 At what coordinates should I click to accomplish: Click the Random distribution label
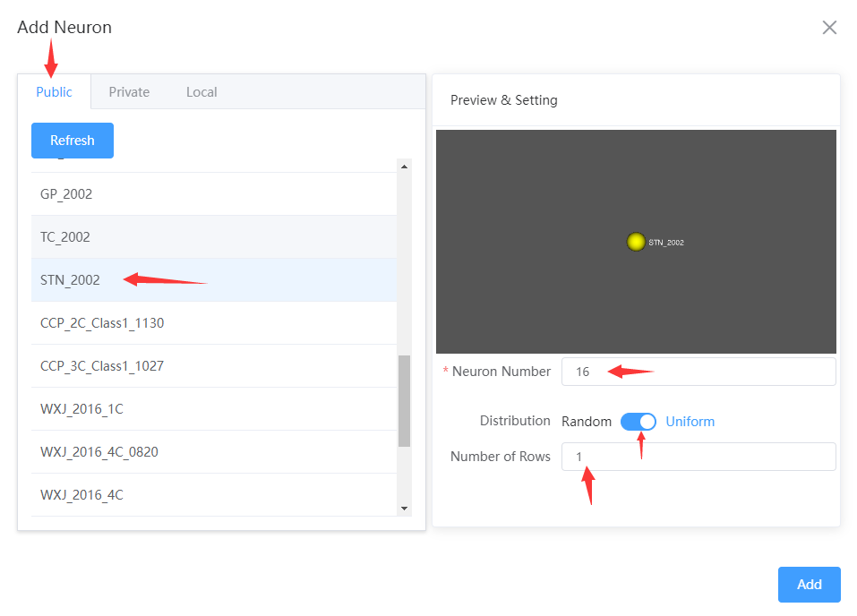tap(587, 422)
